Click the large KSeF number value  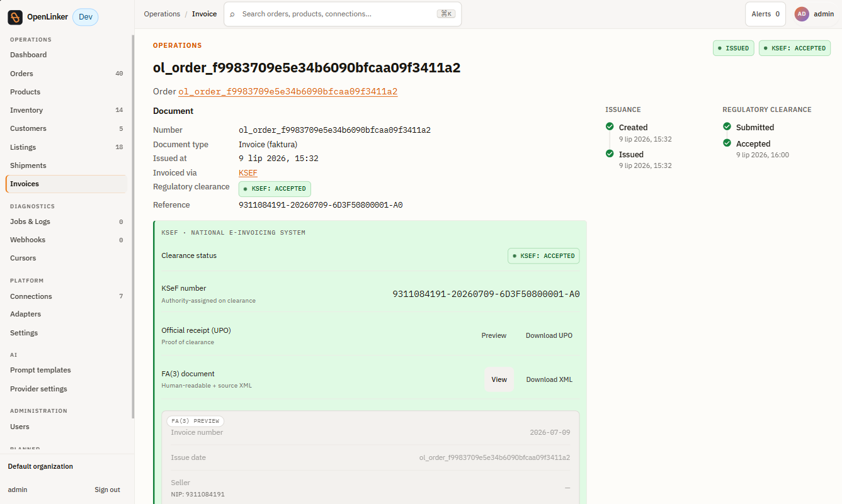pos(486,294)
